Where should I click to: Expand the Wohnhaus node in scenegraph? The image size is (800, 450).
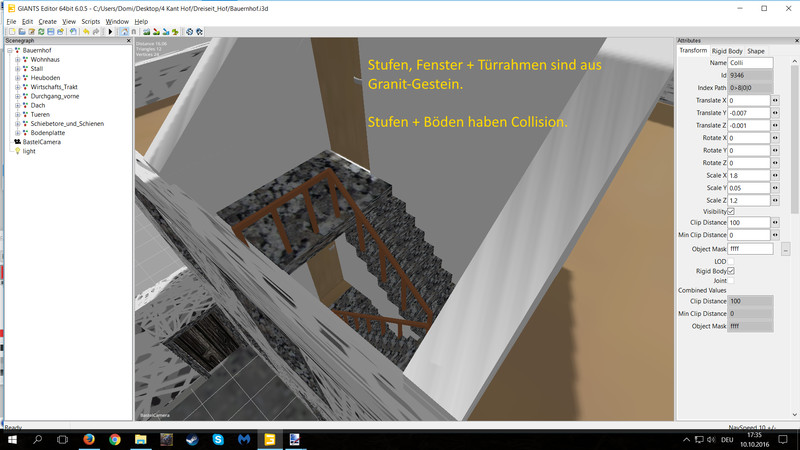click(18, 60)
